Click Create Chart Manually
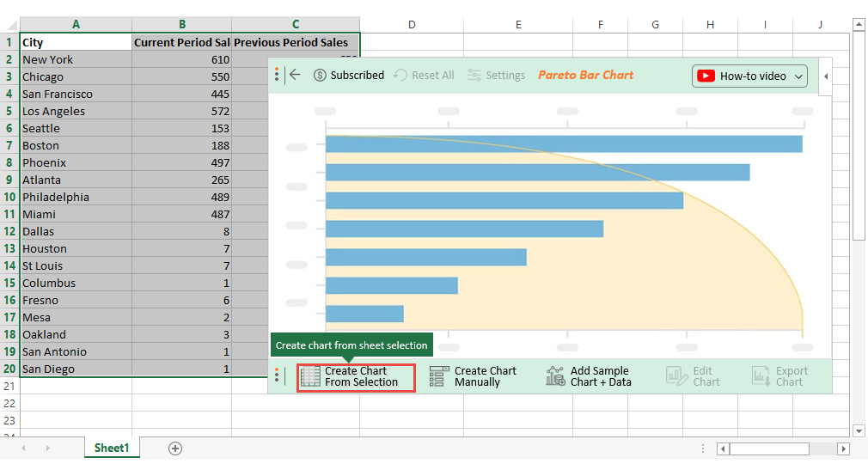The image size is (868, 476). tap(473, 376)
